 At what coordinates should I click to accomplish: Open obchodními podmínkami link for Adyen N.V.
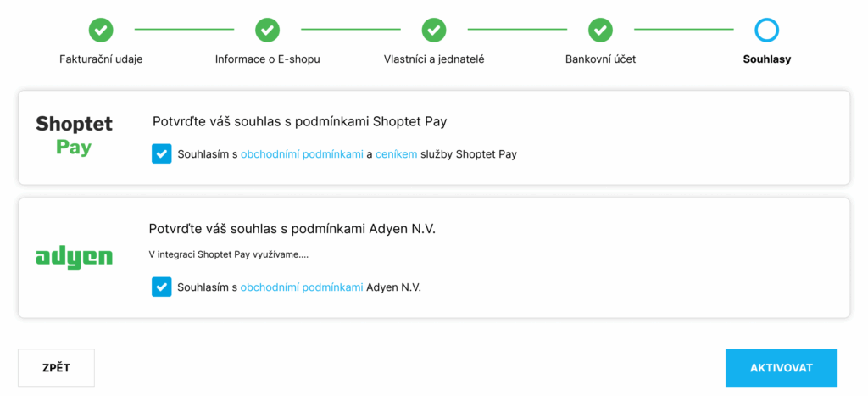(x=302, y=287)
